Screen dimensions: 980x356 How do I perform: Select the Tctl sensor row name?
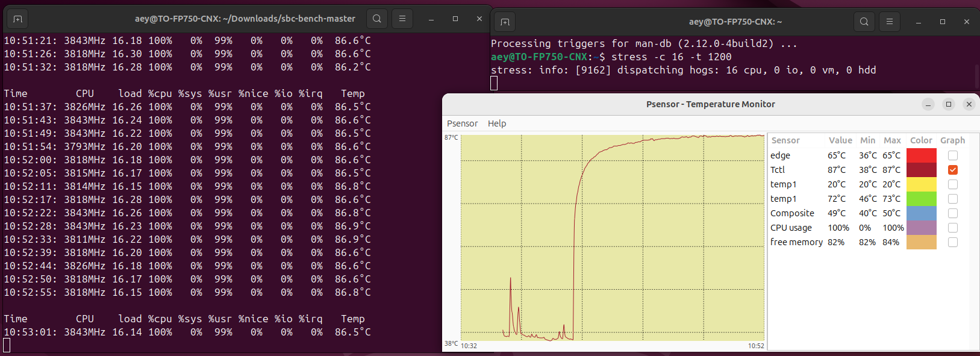(778, 170)
